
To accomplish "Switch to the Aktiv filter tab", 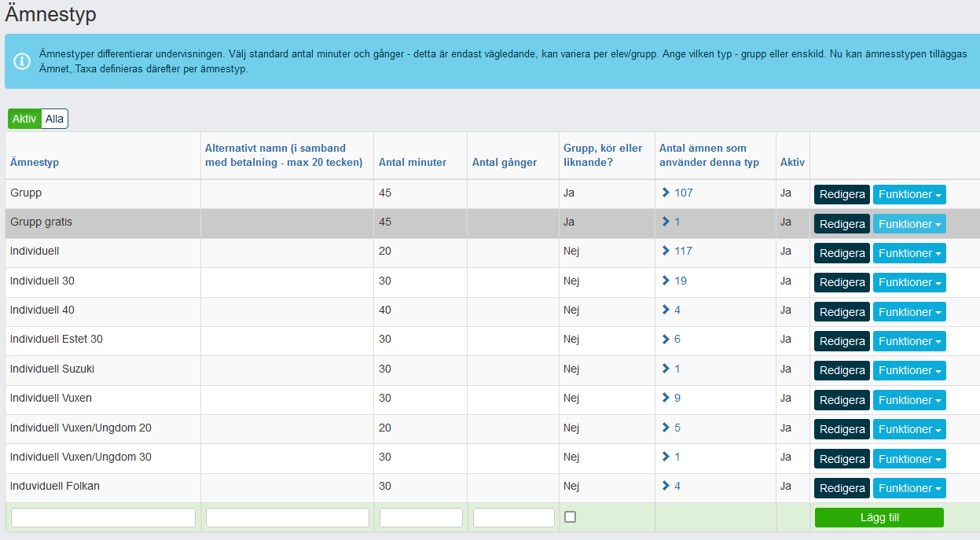I will [x=24, y=119].
